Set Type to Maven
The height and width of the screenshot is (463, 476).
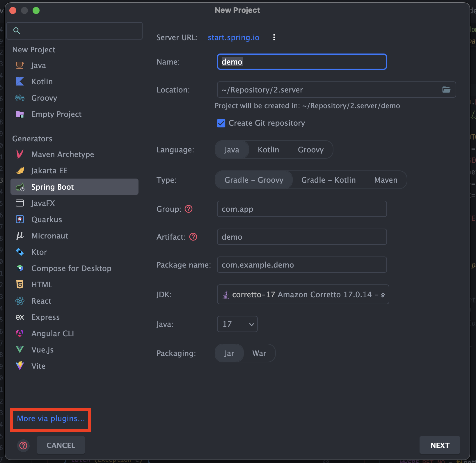[386, 180]
